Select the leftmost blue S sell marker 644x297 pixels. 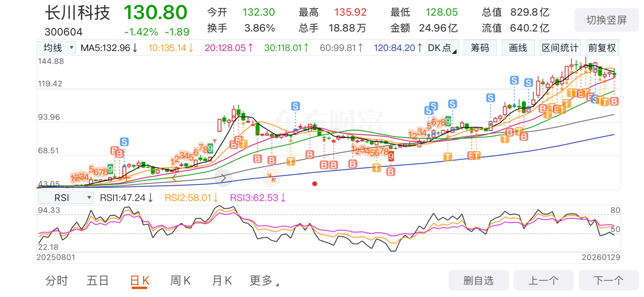(124, 142)
